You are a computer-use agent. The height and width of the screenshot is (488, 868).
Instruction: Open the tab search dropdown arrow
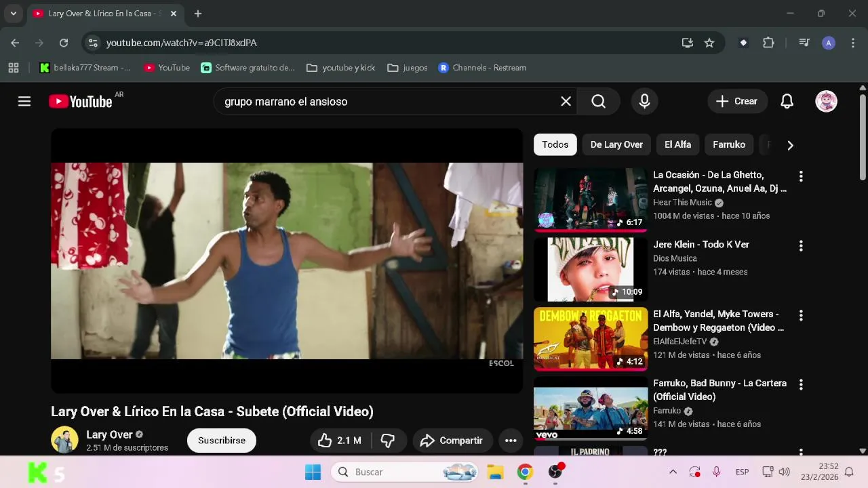[13, 14]
